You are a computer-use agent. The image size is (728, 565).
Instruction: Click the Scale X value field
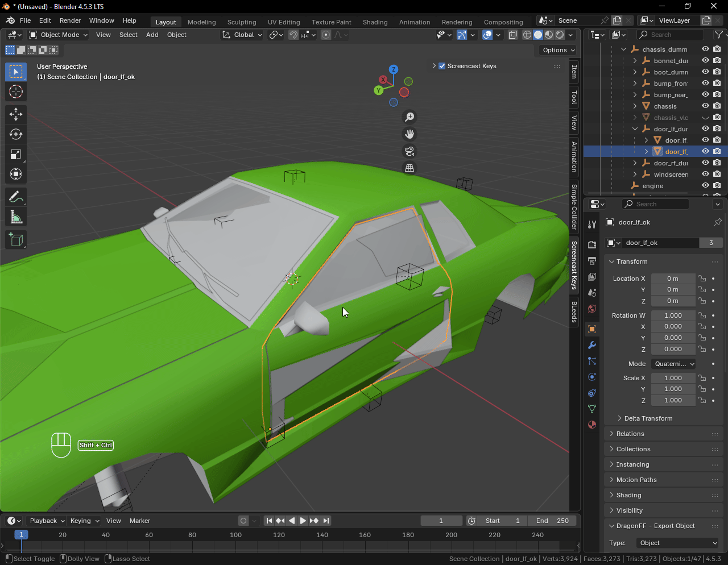pyautogui.click(x=673, y=378)
